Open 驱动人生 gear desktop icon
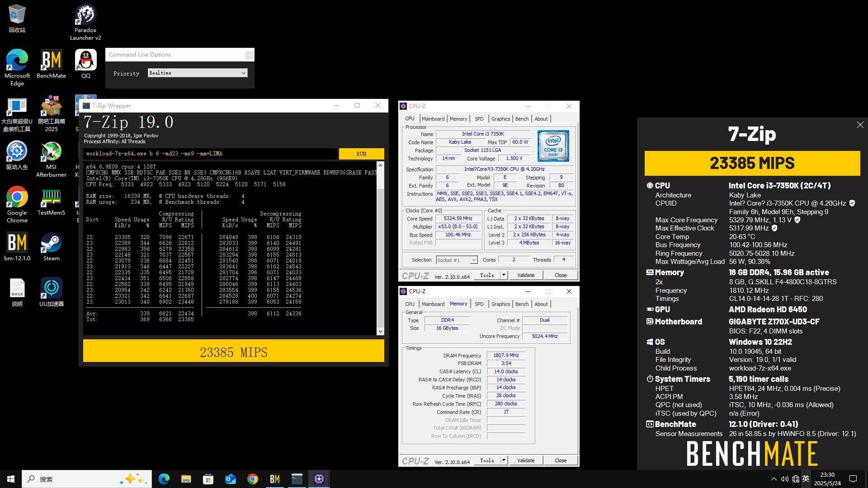Screen dimensions: 868x488 17,155
